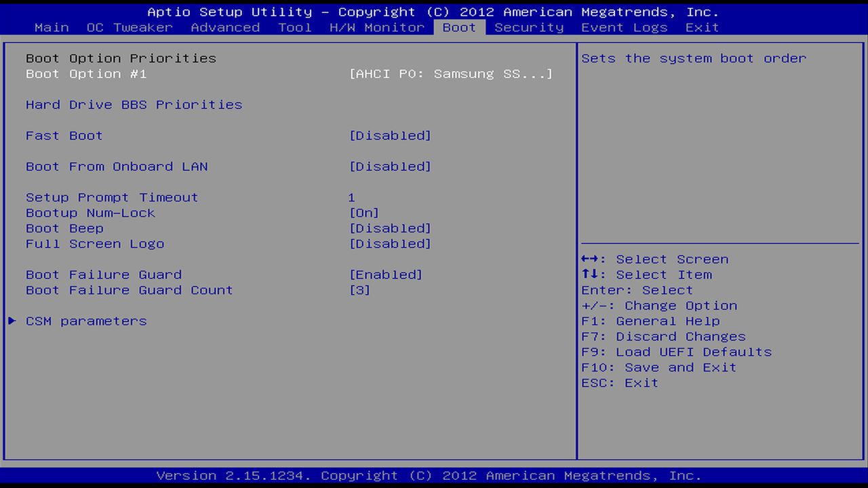
Task: Edit Setup Prompt Timeout value 1
Action: tap(351, 197)
